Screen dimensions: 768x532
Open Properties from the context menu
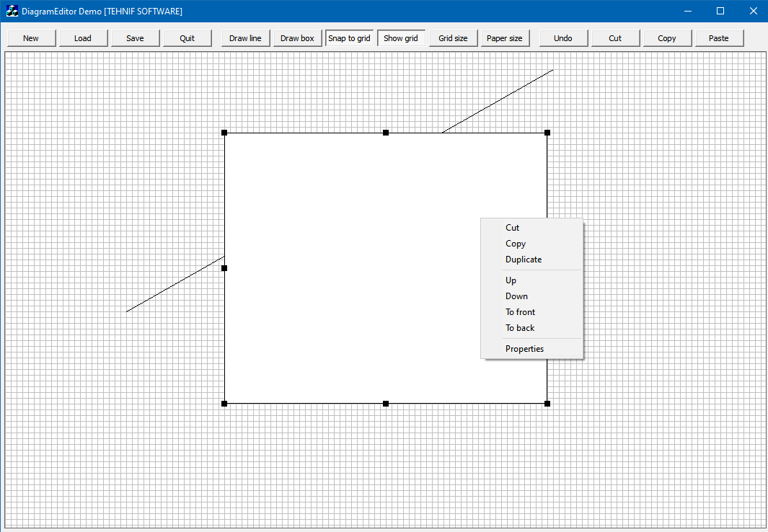coord(532,349)
